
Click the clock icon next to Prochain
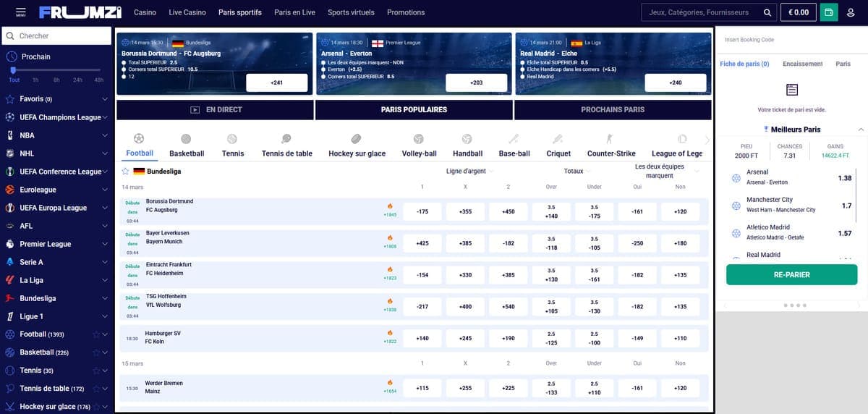click(10, 56)
